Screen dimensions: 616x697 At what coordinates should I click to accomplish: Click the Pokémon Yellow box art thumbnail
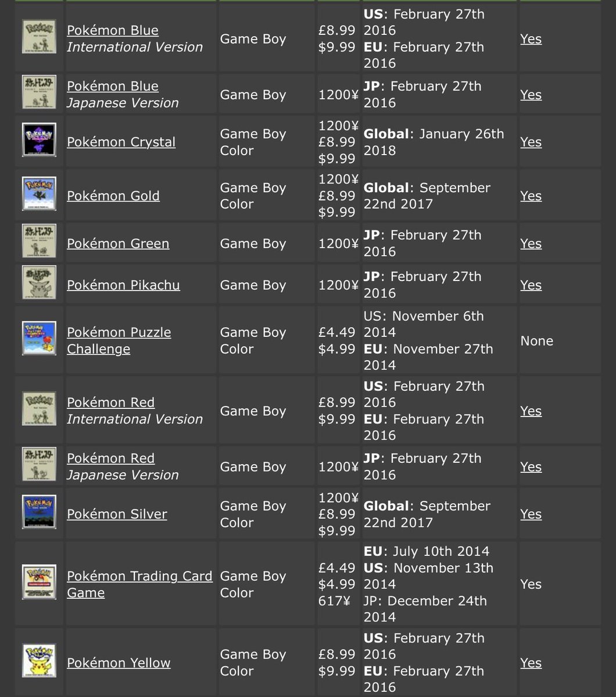coord(38,662)
